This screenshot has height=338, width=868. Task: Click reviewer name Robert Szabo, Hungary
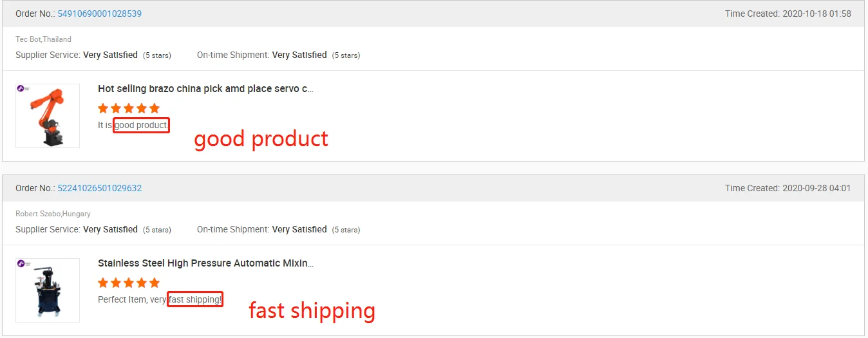[x=53, y=214]
